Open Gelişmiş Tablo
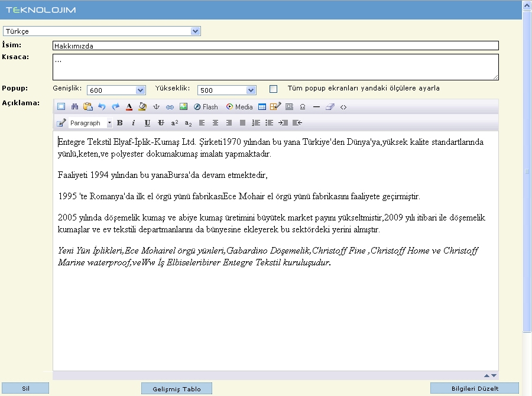 point(177,389)
